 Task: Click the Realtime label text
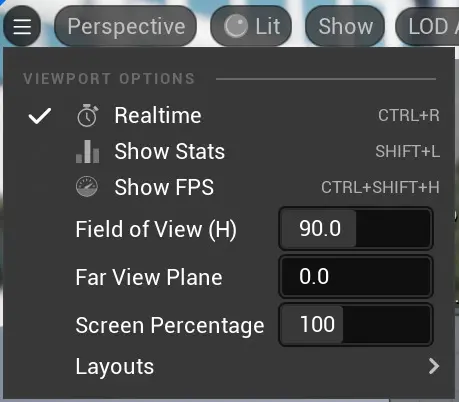(x=158, y=115)
